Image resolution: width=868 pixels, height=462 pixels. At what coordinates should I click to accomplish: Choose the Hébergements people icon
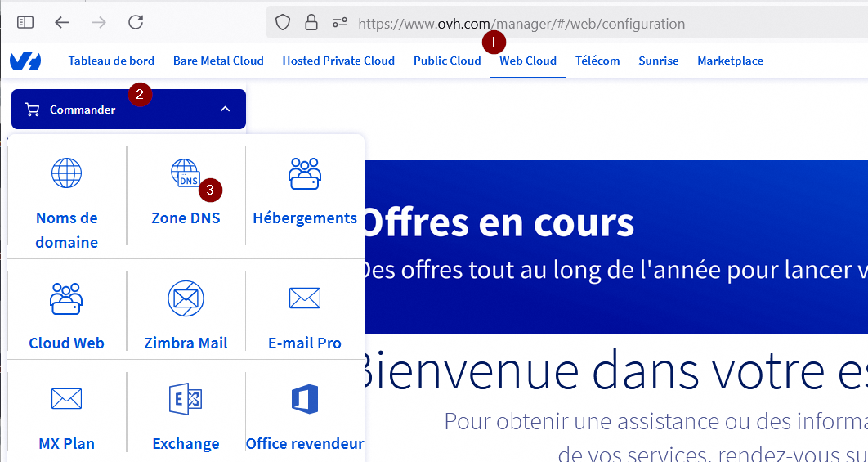(x=305, y=173)
